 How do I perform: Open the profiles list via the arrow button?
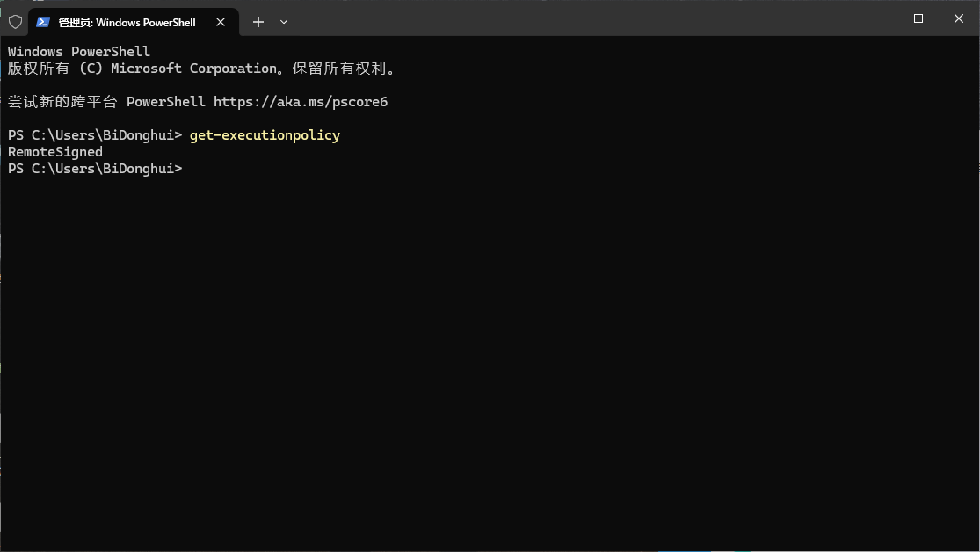coord(283,22)
